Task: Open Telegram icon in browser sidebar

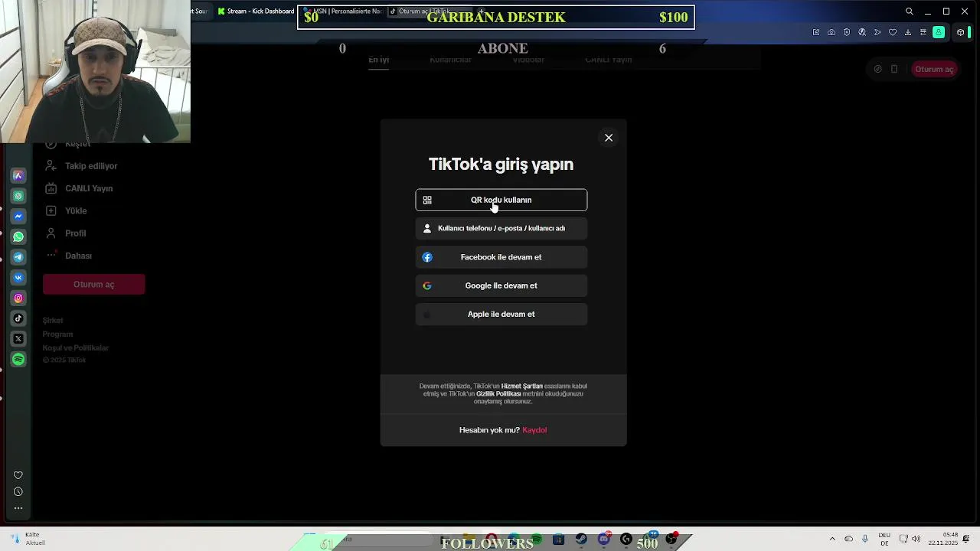Action: [x=18, y=257]
